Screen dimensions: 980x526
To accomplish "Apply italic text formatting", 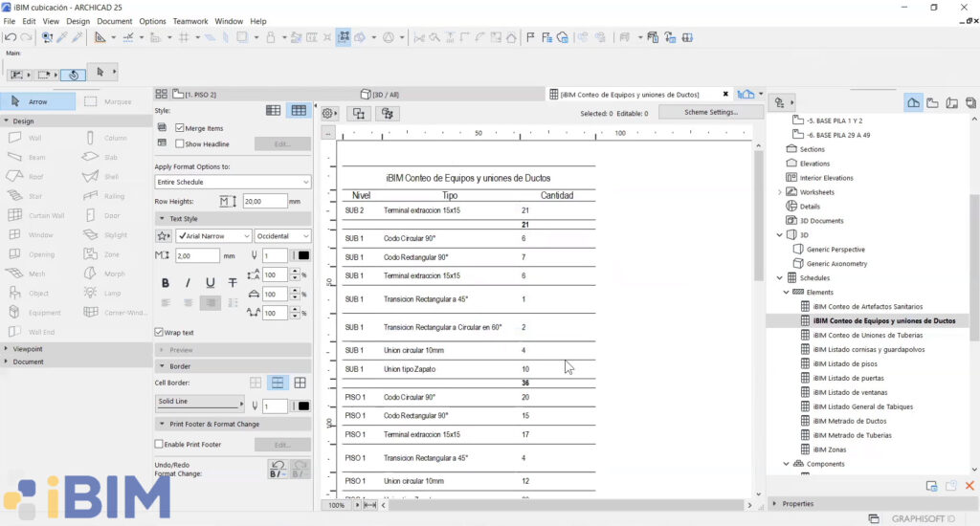I will click(x=188, y=283).
